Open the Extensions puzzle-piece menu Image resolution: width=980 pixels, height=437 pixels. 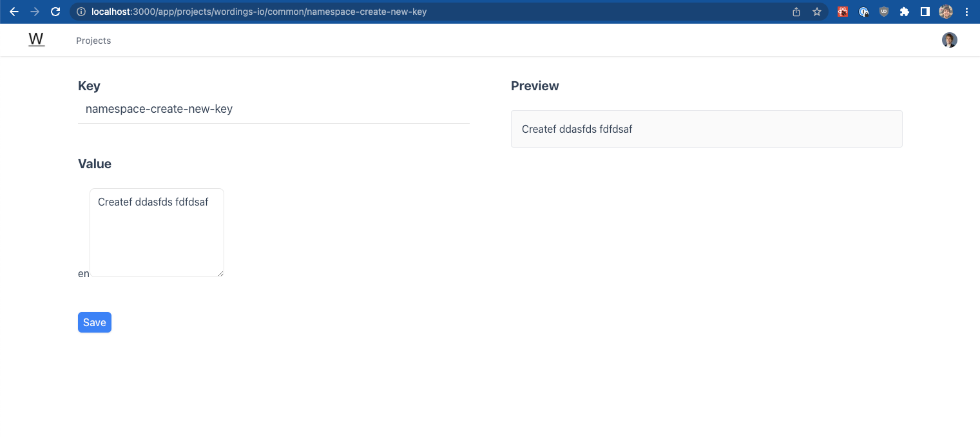pos(905,12)
